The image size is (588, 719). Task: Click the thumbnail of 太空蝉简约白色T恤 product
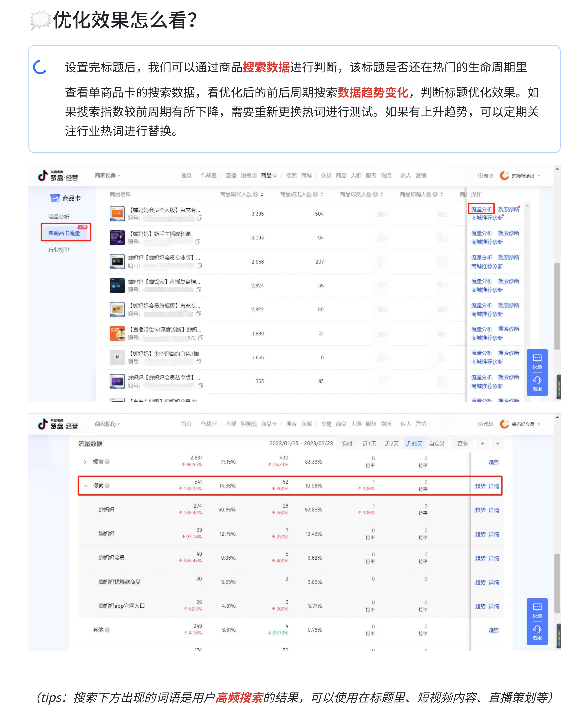click(117, 358)
